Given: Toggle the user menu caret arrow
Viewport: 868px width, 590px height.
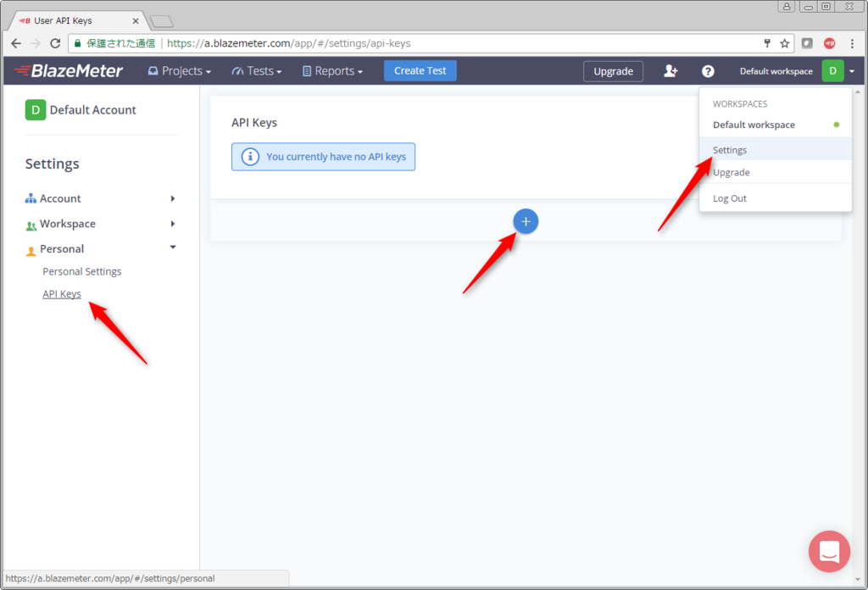Looking at the screenshot, I should 852,71.
